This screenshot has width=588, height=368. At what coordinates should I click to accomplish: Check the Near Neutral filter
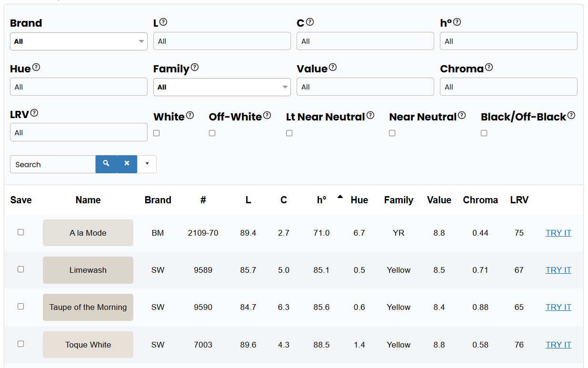(x=392, y=133)
